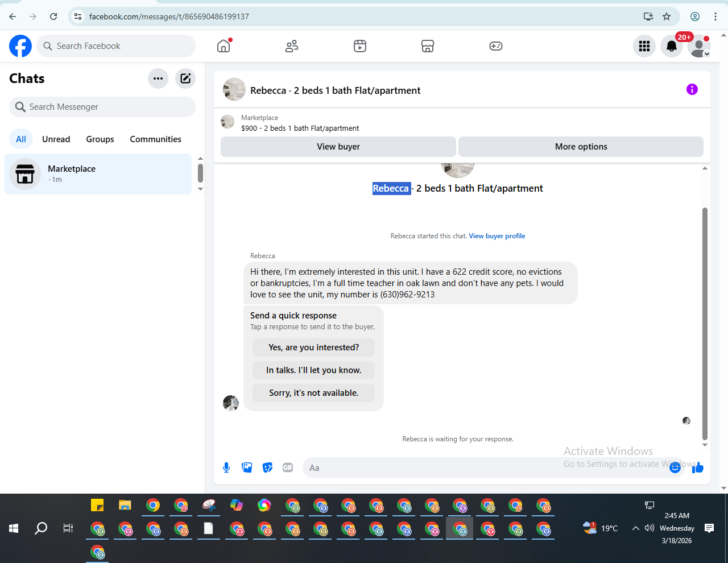
Task: Bookmark this page with the star icon
Action: tap(667, 16)
